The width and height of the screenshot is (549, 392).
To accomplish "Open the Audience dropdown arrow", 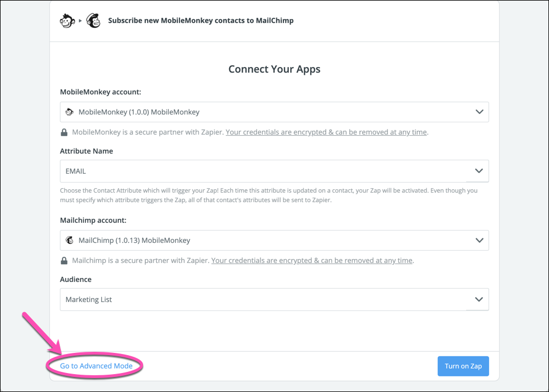I will pos(479,299).
